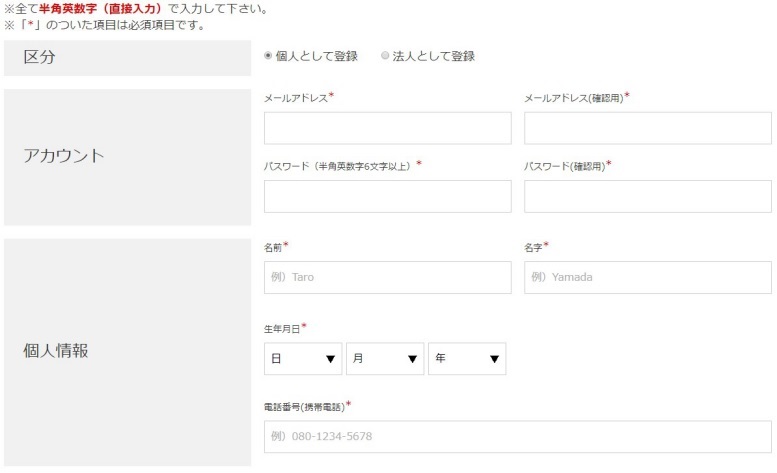Click the パスワード（半角英数字6文字以上） input field

(388, 197)
